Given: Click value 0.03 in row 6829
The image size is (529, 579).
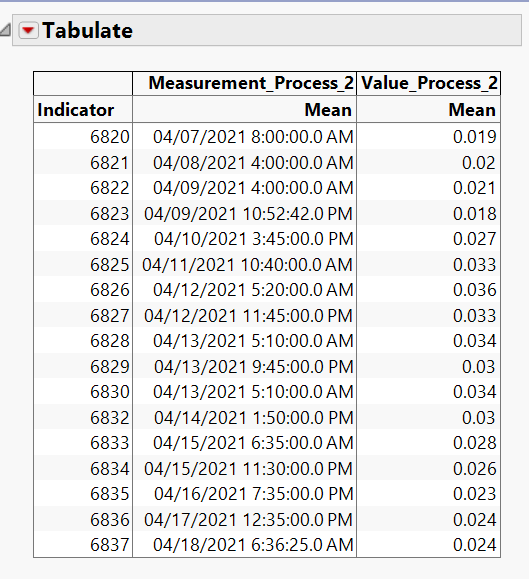Looking at the screenshot, I should click(x=479, y=367).
